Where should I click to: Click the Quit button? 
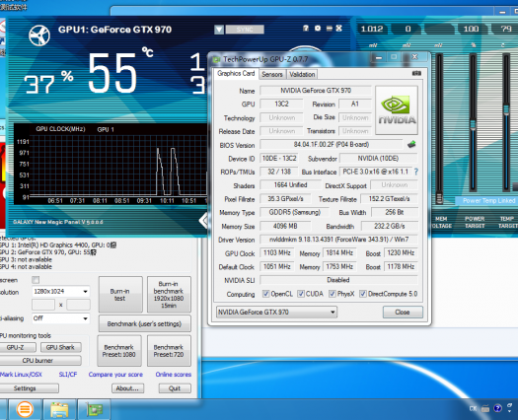click(x=175, y=388)
